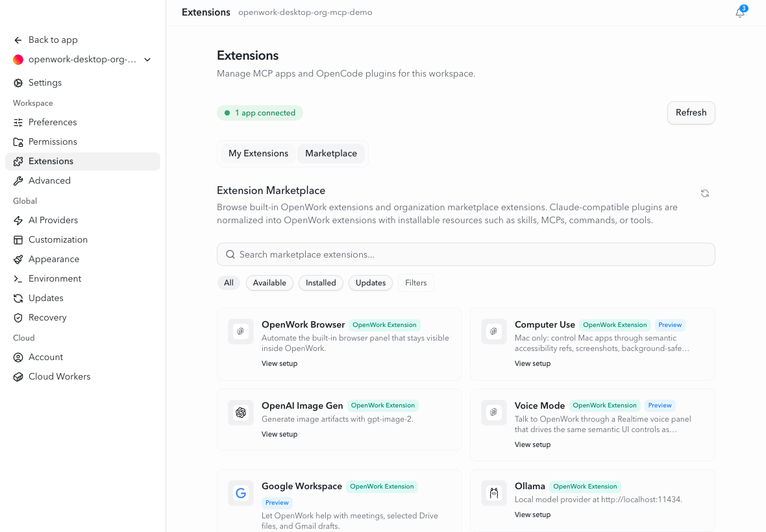Select the All filter chip
This screenshot has width=766, height=532.
point(229,283)
